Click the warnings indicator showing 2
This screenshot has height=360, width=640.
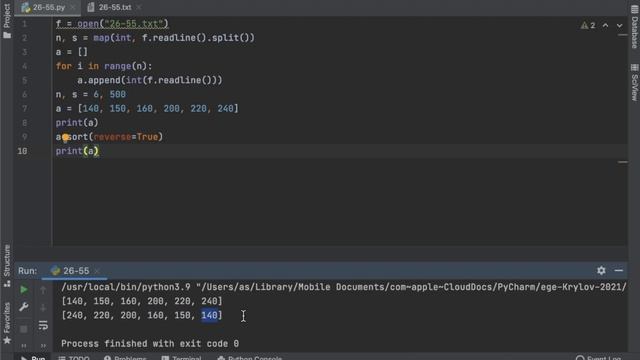[588, 25]
